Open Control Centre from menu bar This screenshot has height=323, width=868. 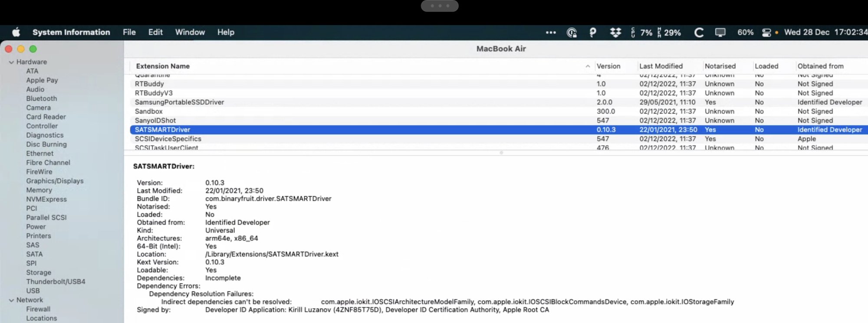point(767,33)
